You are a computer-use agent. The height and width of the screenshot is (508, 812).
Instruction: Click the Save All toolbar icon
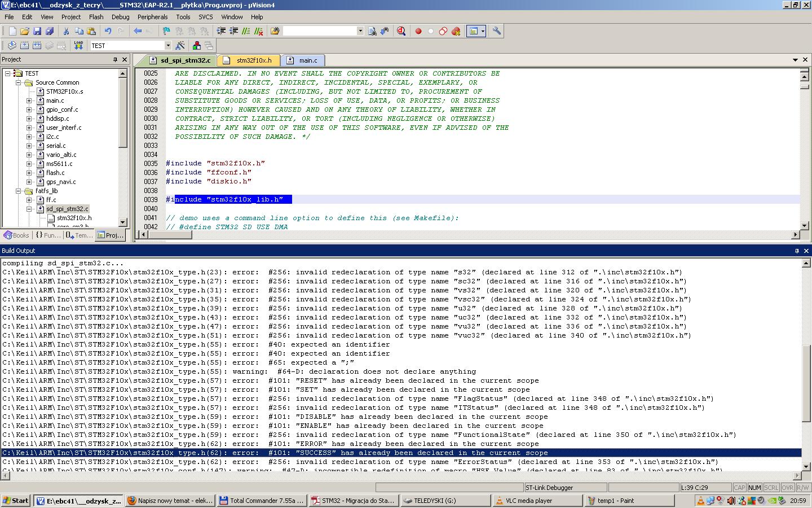pyautogui.click(x=50, y=31)
